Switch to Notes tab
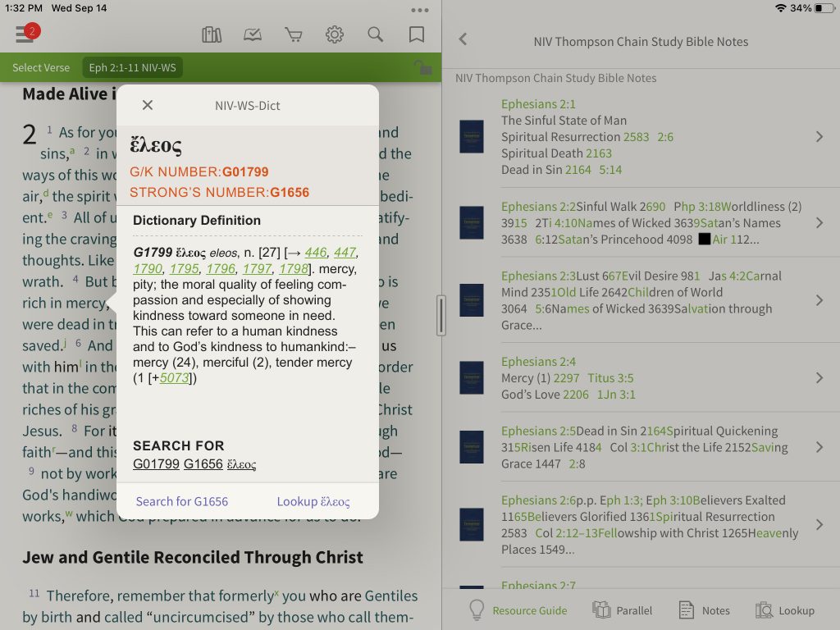The image size is (840, 630). click(x=704, y=610)
